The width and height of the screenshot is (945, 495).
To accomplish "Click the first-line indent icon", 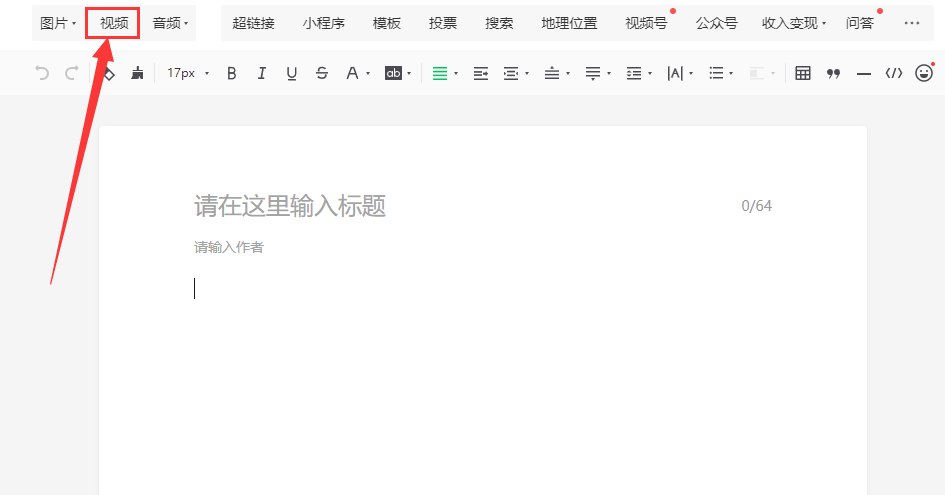I will click(x=481, y=74).
